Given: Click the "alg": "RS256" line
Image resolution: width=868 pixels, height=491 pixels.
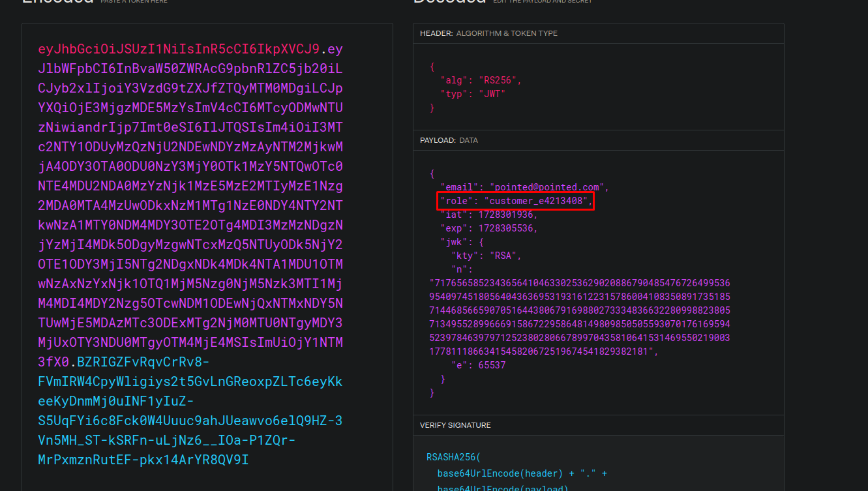Looking at the screenshot, I should coord(481,80).
